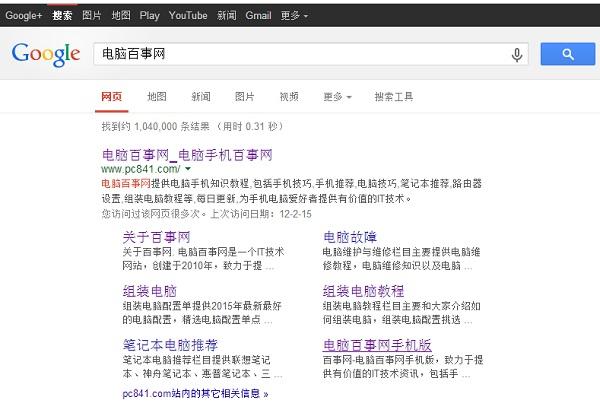Open the 组装电脑教程 sitelink

click(x=364, y=291)
